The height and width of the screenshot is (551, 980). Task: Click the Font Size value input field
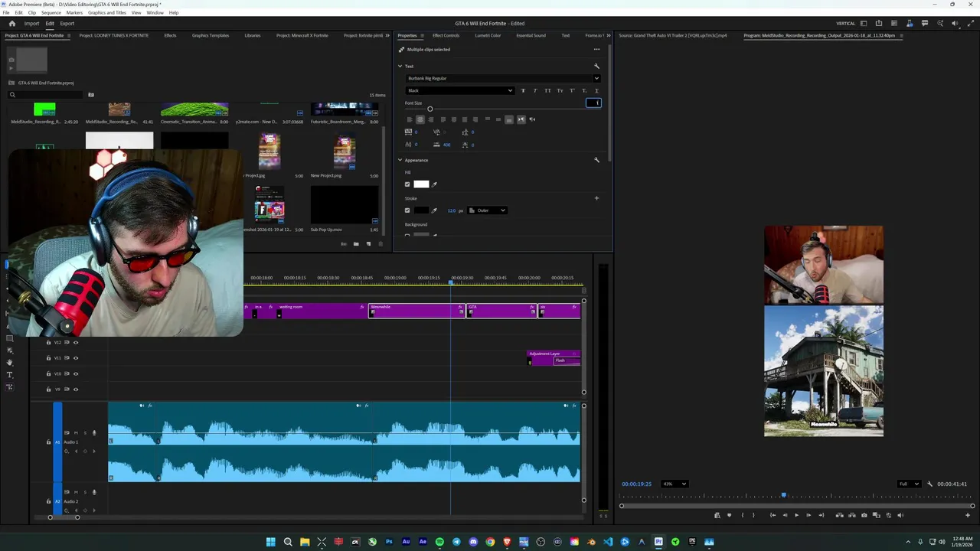tap(593, 103)
